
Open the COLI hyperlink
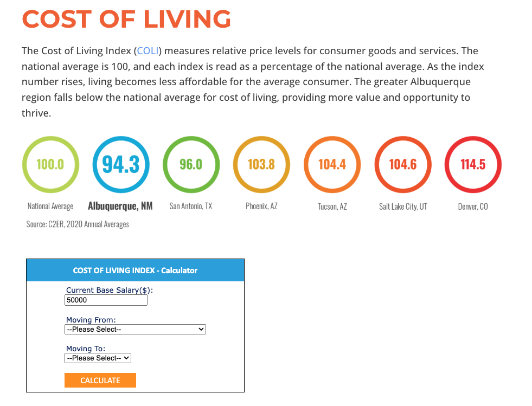pyautogui.click(x=148, y=51)
